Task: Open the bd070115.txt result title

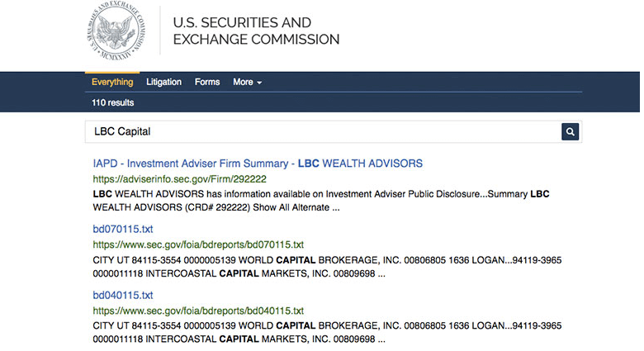Action: tap(123, 229)
